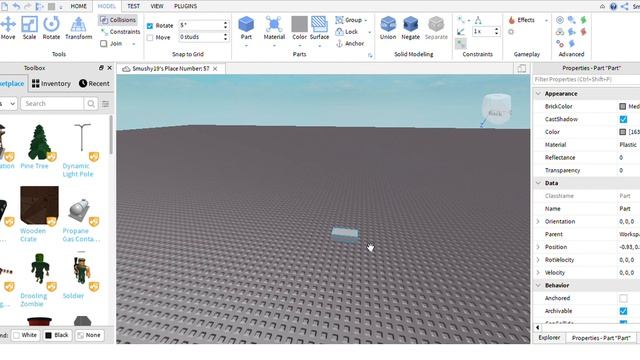This screenshot has width=640, height=360.
Task: Click the Group button
Action: point(349,20)
